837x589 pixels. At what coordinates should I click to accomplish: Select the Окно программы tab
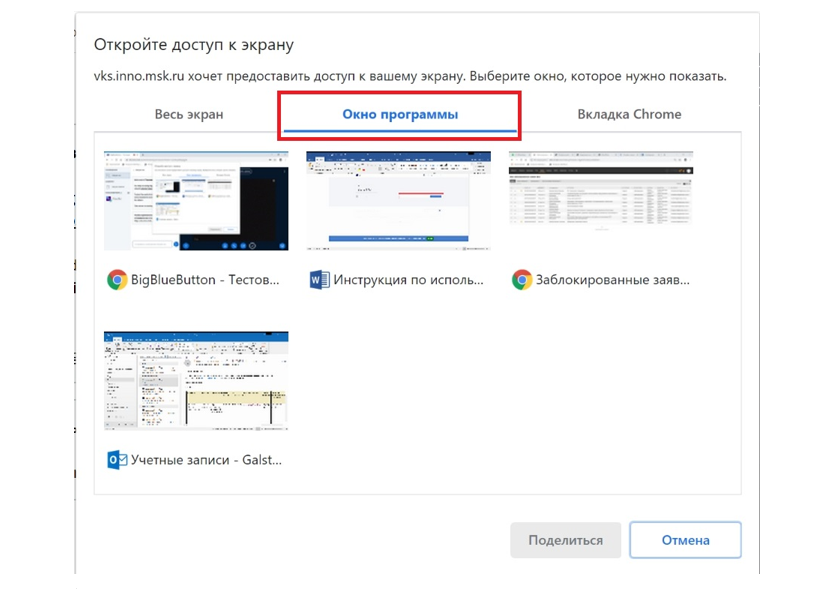click(x=400, y=114)
